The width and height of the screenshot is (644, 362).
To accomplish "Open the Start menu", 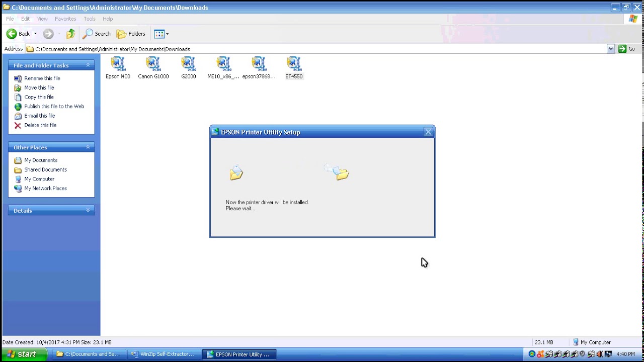I will (x=24, y=354).
